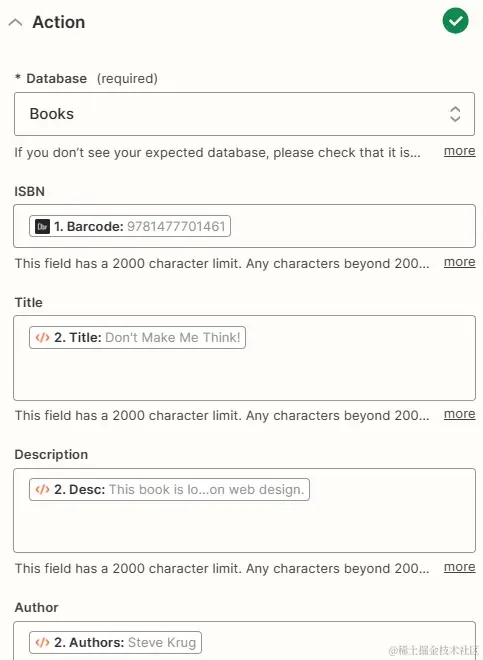The image size is (483, 660).
Task: Click the Author input field
Action: coord(244,640)
